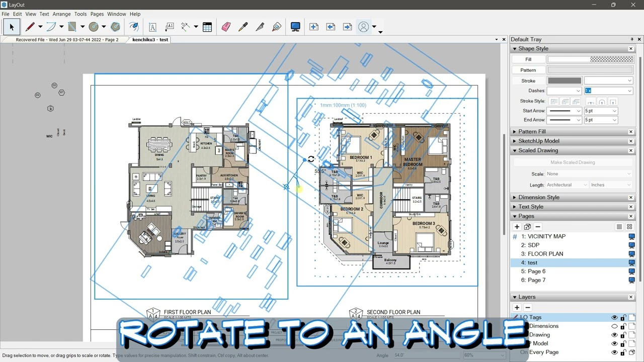Activate the Offset tool
This screenshot has height=362, width=644.
click(x=134, y=27)
